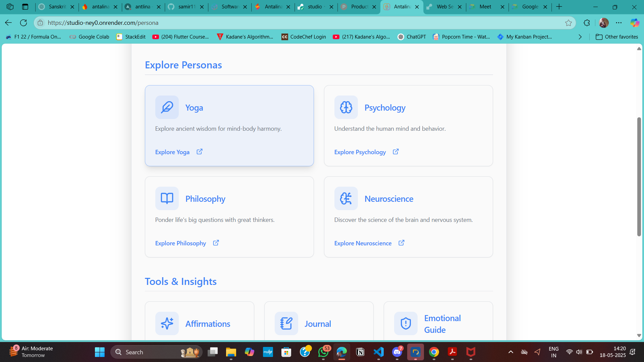
Task: Click the Yoga feather icon
Action: click(x=167, y=107)
